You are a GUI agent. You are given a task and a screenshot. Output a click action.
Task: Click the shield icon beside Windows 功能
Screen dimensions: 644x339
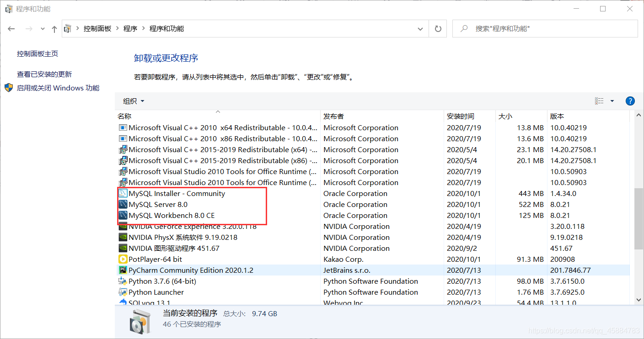click(x=9, y=88)
